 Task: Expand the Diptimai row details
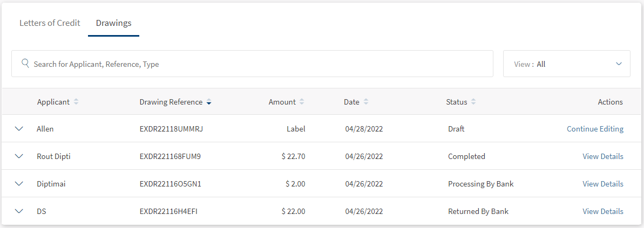point(19,184)
